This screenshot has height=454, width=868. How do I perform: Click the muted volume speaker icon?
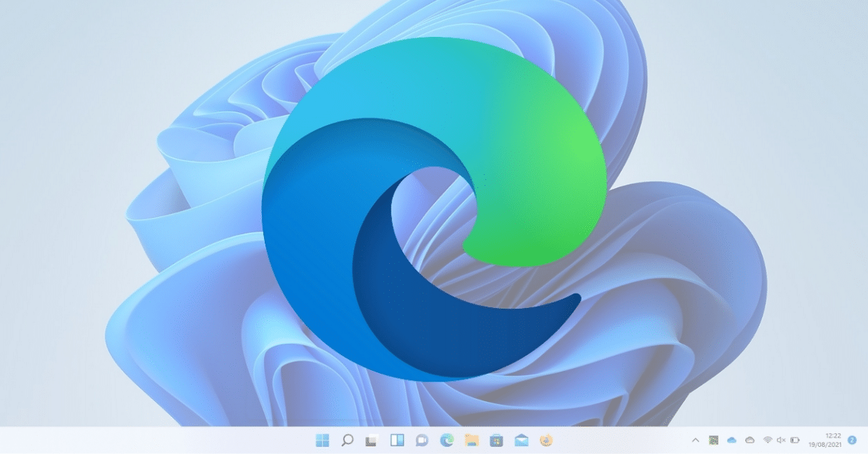click(781, 440)
